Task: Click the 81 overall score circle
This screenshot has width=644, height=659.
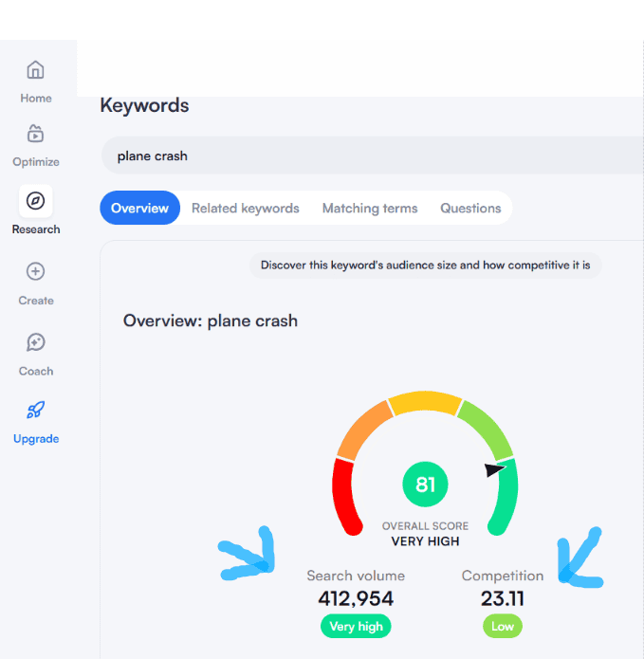Action: coord(425,485)
